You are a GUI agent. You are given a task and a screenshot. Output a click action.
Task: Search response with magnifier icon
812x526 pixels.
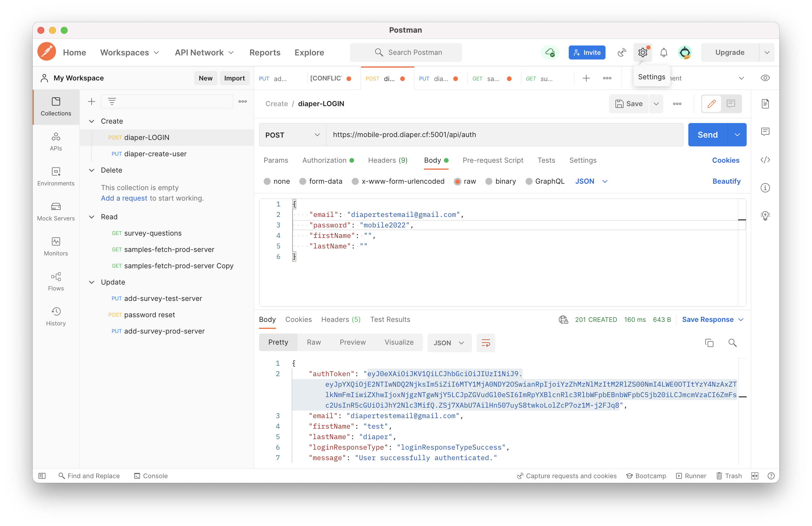(x=732, y=343)
